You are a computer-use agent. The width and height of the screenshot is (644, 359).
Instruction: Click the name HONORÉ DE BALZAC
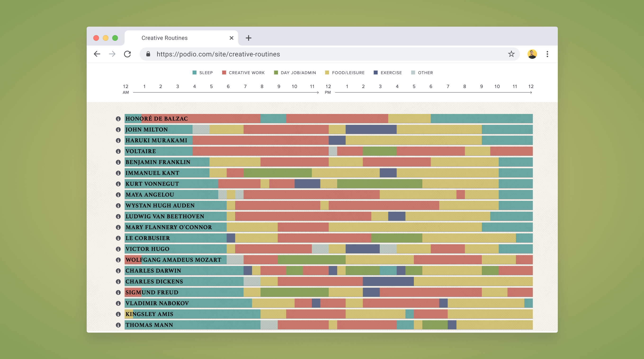pos(157,119)
